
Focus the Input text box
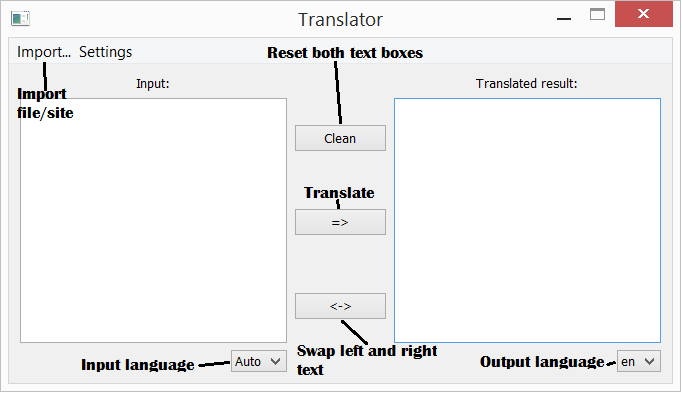coord(154,220)
